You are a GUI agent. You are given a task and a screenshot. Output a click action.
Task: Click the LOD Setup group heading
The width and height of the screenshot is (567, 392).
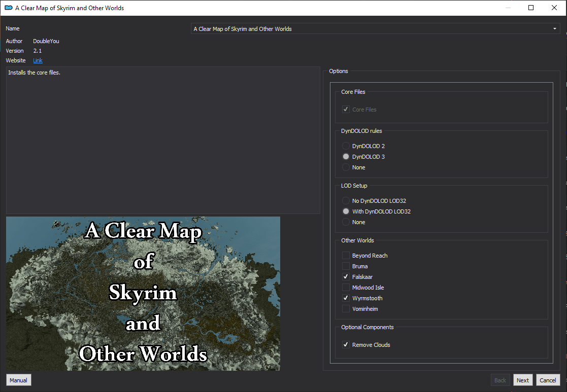click(354, 186)
